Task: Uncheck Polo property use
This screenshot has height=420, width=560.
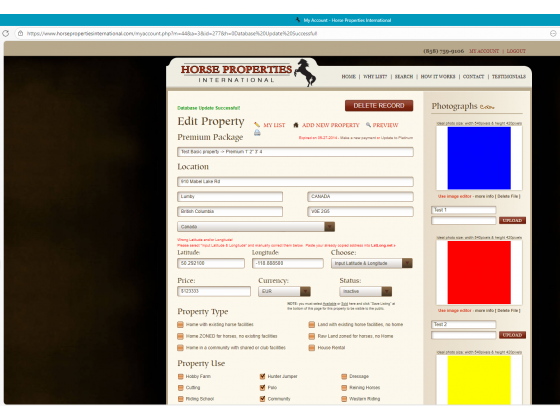Action: (262, 388)
